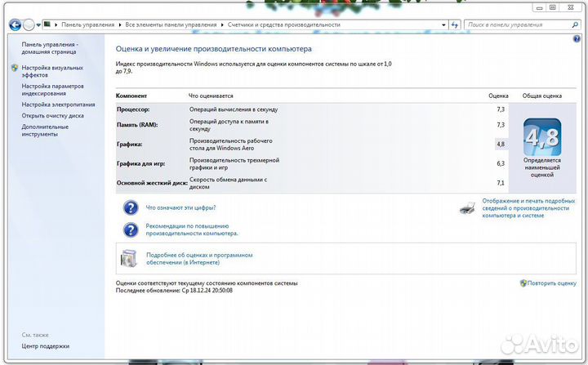The height and width of the screenshot is (365, 588).
Task: Click 'Последнее обновление' date text
Action: 174,291
